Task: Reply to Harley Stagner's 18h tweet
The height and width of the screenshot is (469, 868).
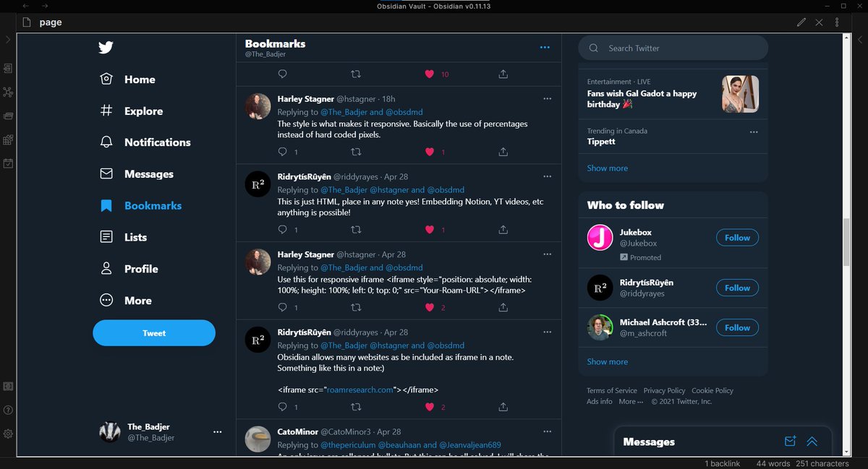Action: click(x=283, y=152)
